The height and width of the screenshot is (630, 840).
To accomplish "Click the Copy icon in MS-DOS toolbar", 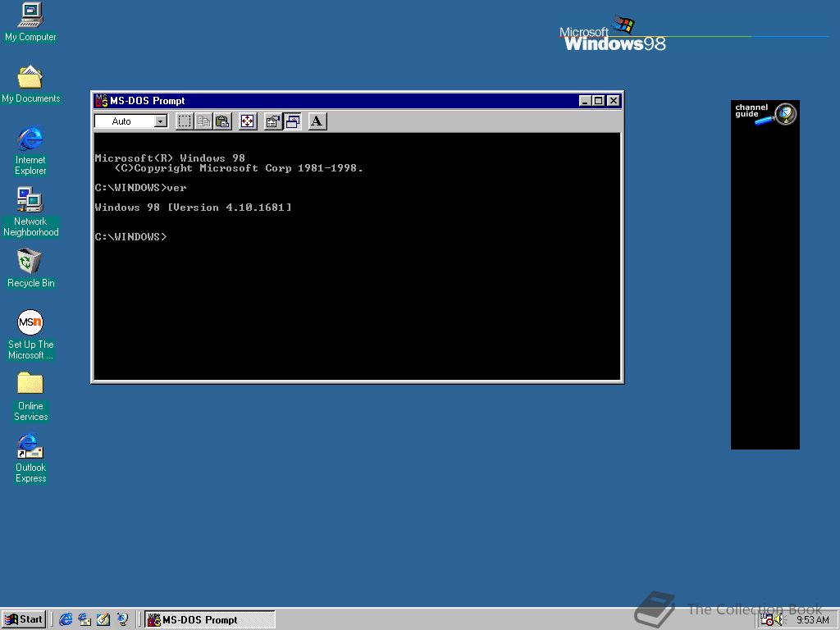I will (203, 121).
